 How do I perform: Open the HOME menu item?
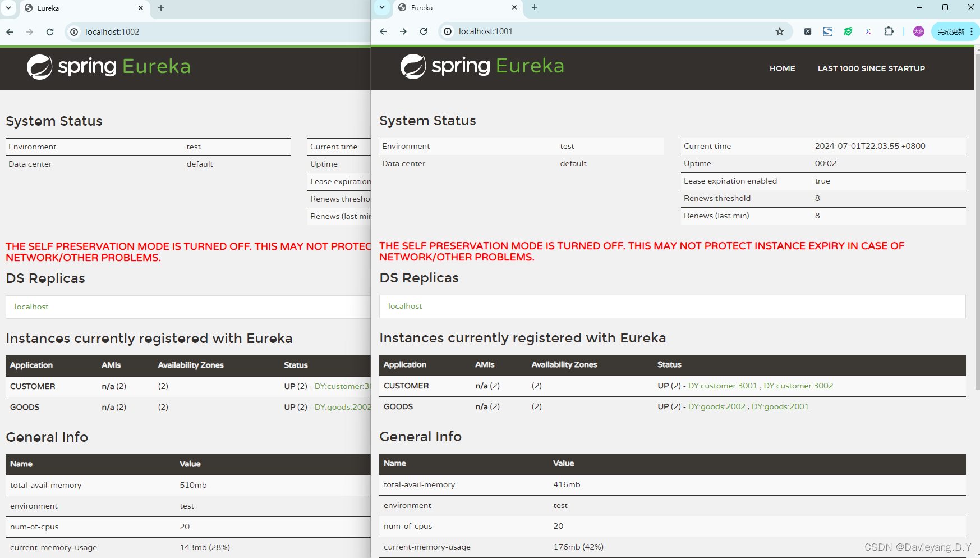(783, 68)
